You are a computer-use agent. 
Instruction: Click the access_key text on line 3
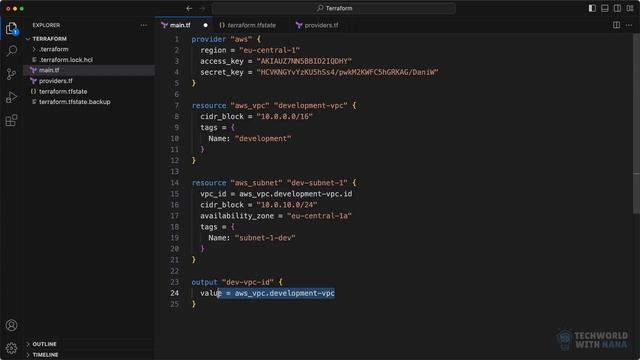[222, 61]
